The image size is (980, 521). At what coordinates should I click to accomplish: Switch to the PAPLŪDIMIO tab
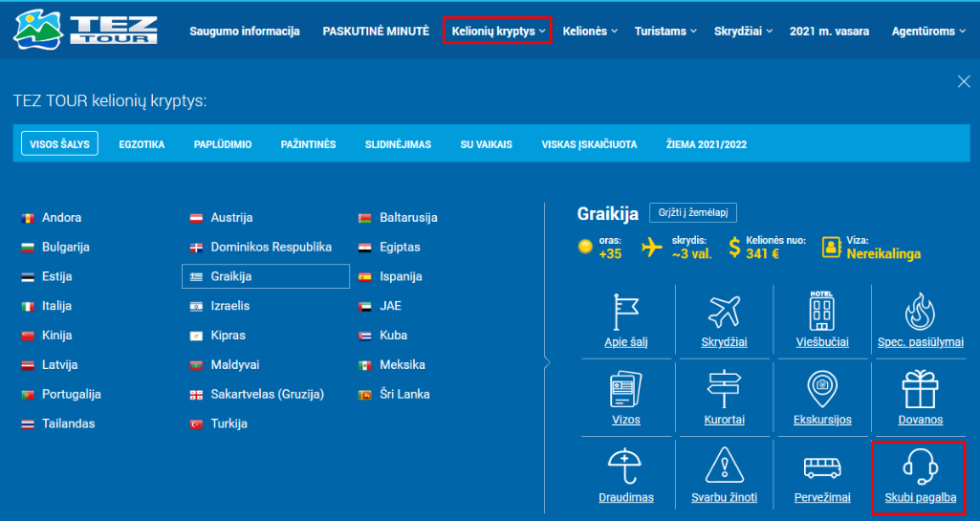pyautogui.click(x=223, y=144)
